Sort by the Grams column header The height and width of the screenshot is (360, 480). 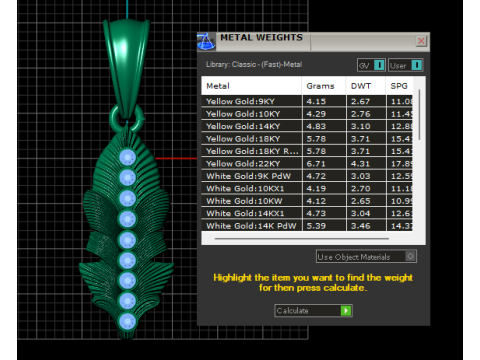pyautogui.click(x=324, y=86)
